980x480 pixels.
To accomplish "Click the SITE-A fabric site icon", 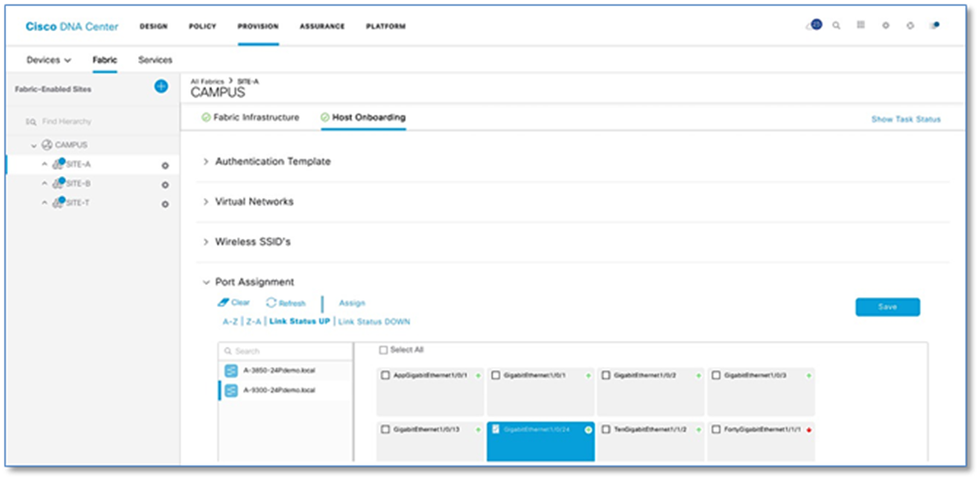I will pos(59,164).
